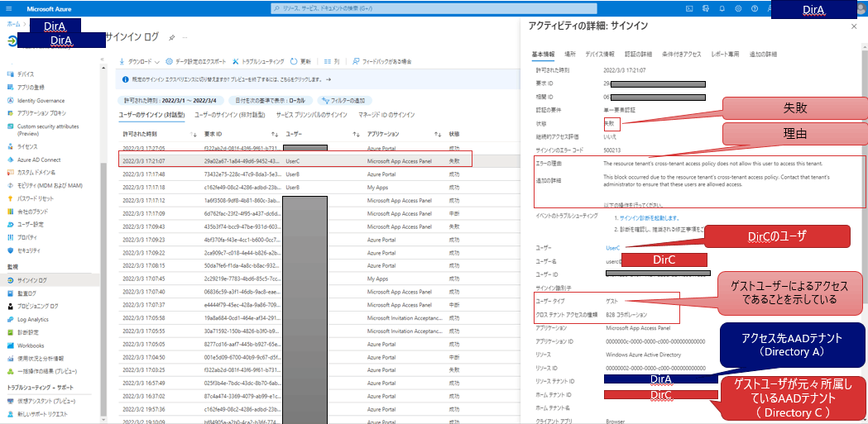868x424 pixels.
Task: Open the 追加の詳細 tab in activity details
Action: click(x=763, y=55)
